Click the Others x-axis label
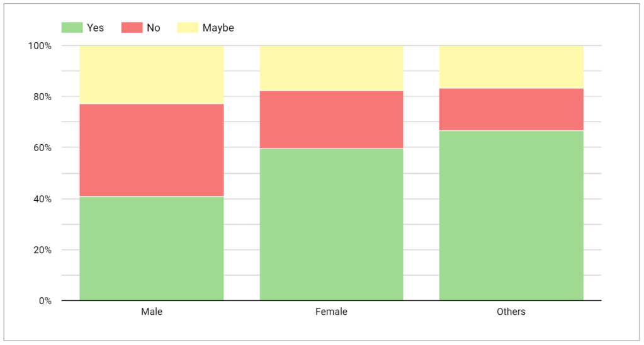 click(511, 312)
